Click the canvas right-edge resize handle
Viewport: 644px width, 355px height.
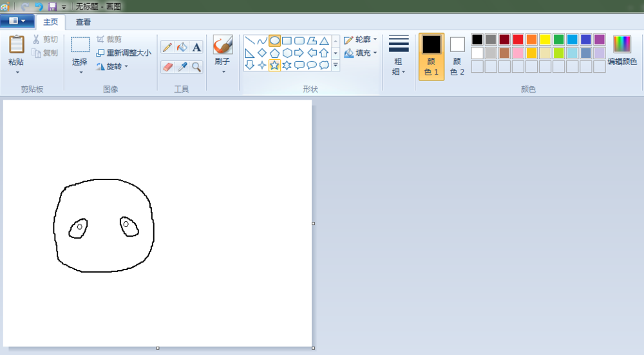[x=314, y=223]
